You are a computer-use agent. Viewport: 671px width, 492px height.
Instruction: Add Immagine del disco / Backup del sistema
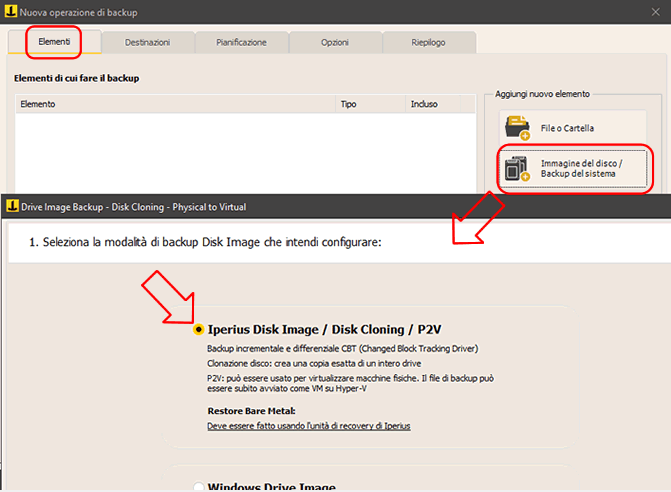(575, 169)
